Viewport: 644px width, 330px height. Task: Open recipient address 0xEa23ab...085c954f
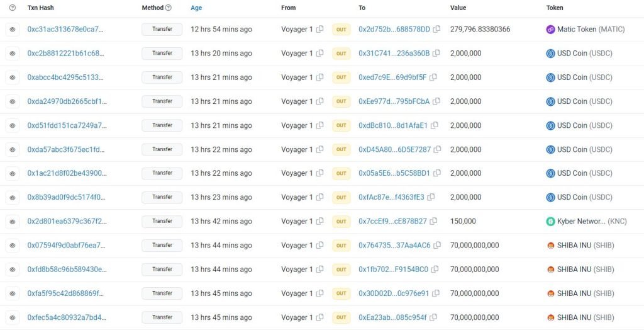[x=392, y=317]
